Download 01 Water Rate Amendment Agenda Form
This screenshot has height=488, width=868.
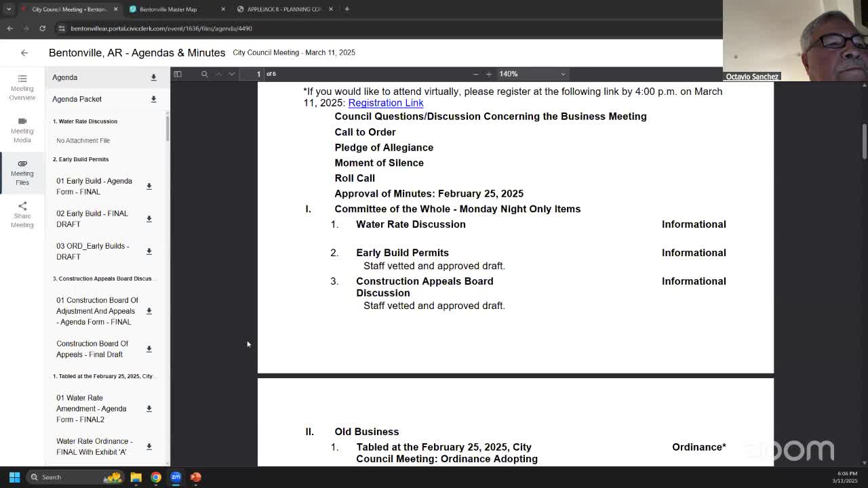[149, 409]
